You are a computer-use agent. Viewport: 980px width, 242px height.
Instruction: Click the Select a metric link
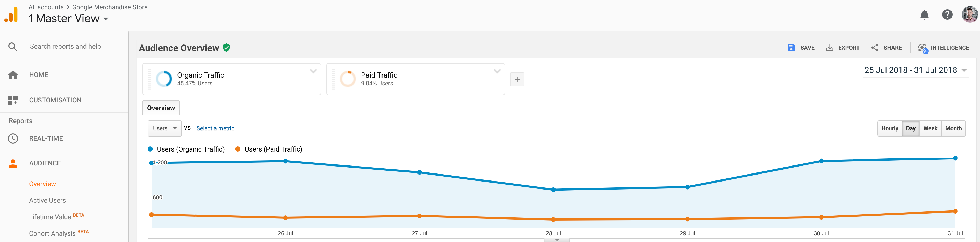(215, 128)
